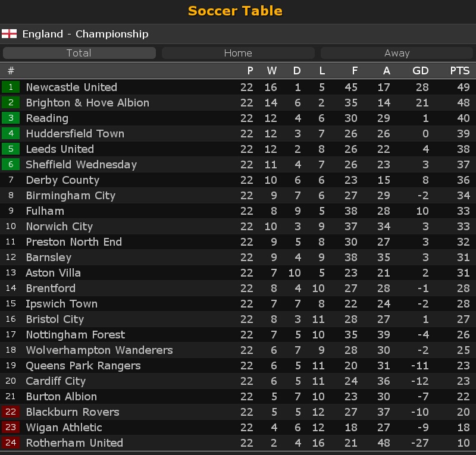Viewport: 476px width, 455px height.
Task: Click the England - Championship league title
Action: (x=85, y=34)
